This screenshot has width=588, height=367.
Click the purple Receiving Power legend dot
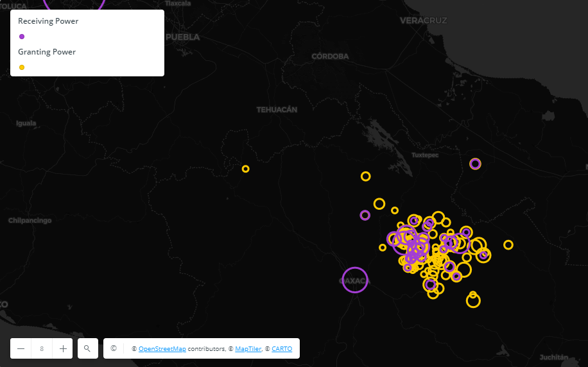22,37
